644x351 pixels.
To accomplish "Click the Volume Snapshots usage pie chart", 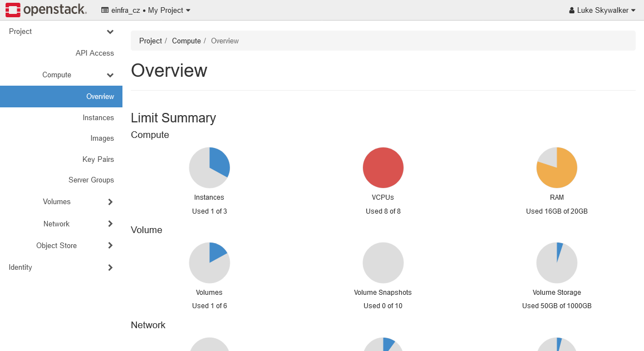I will [383, 262].
